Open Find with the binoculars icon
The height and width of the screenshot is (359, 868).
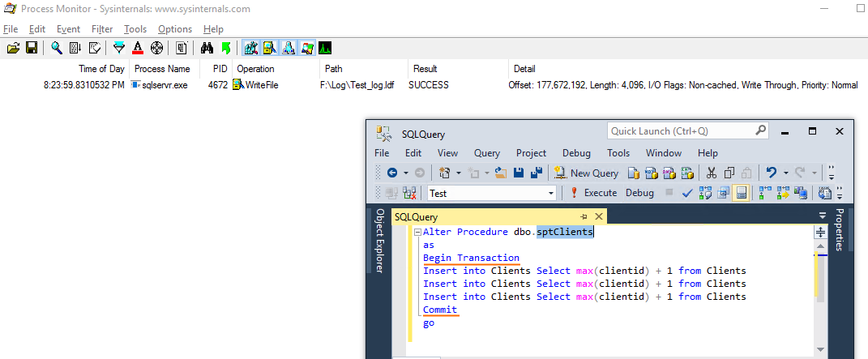[207, 48]
